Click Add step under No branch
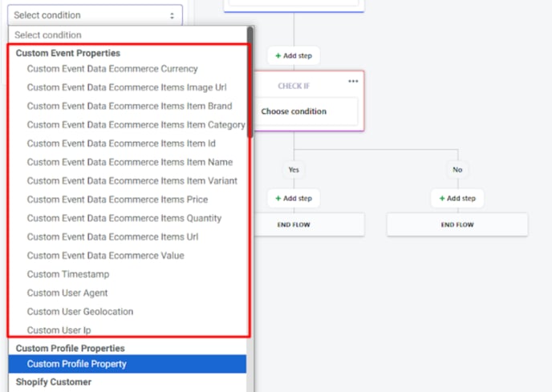The height and width of the screenshot is (392, 552). click(x=457, y=199)
